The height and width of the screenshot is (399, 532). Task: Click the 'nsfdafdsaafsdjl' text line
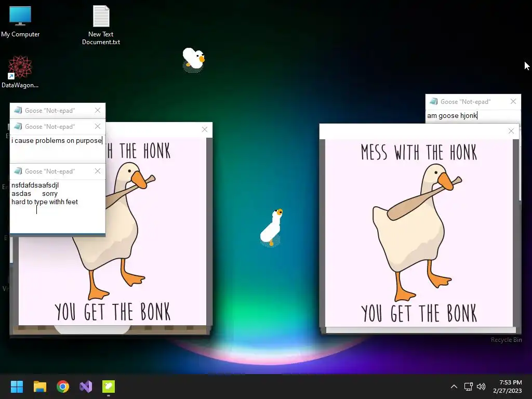point(35,185)
